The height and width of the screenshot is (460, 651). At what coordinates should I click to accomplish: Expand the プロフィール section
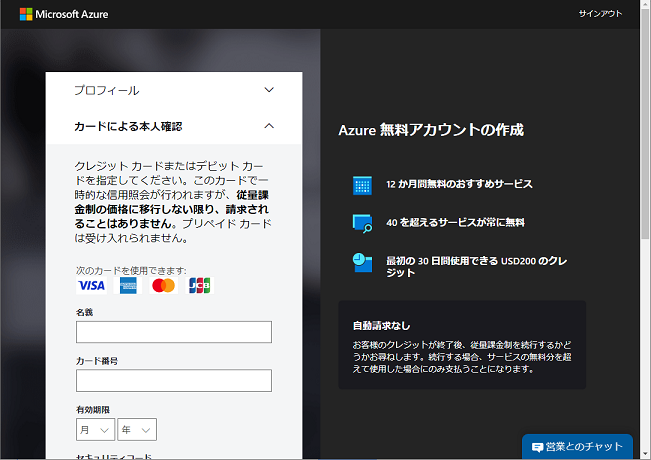click(269, 90)
